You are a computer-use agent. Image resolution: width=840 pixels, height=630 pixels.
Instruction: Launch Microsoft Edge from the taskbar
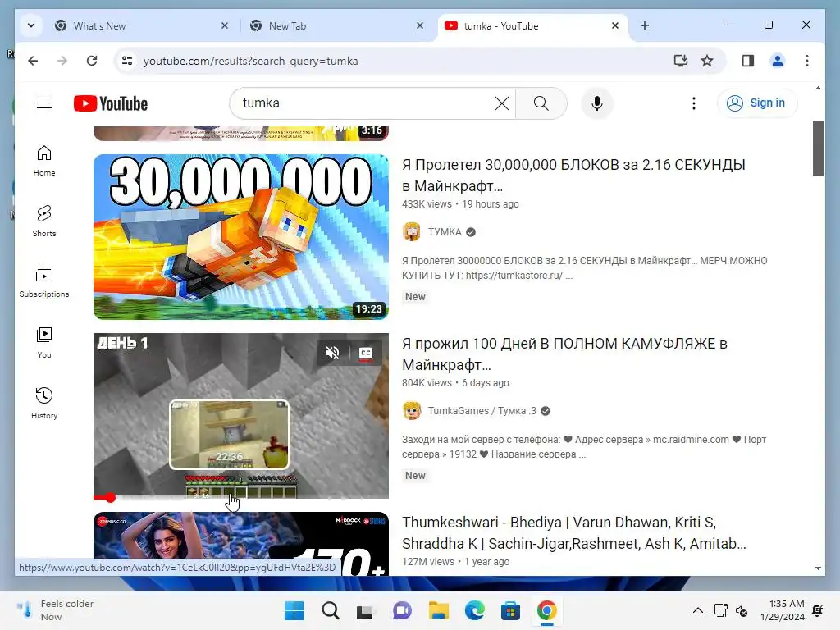pyautogui.click(x=475, y=610)
